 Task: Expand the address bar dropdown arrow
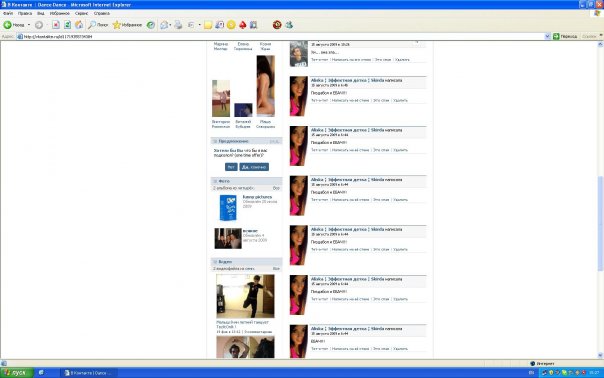[547, 37]
